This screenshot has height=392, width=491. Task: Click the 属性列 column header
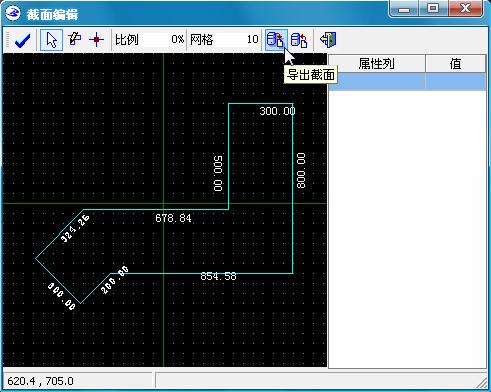click(x=377, y=64)
